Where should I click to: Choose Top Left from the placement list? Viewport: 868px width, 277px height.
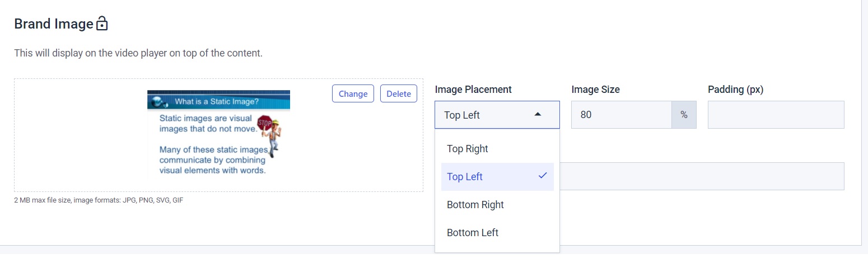(x=497, y=177)
